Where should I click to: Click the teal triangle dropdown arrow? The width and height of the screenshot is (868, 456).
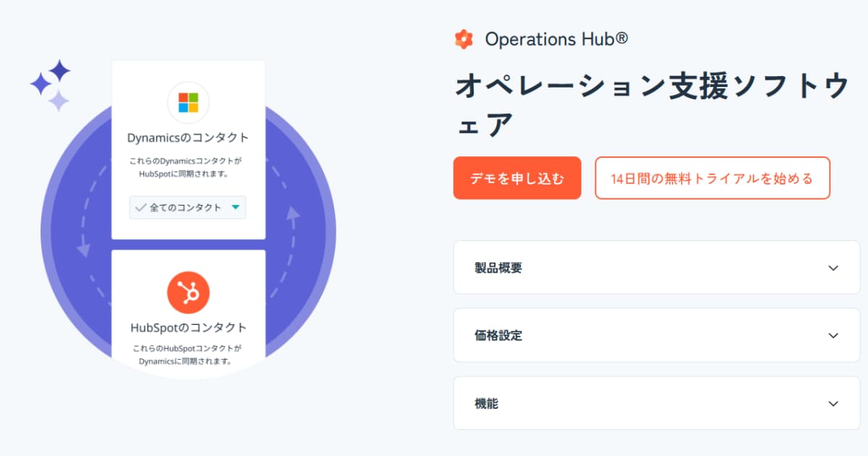235,208
